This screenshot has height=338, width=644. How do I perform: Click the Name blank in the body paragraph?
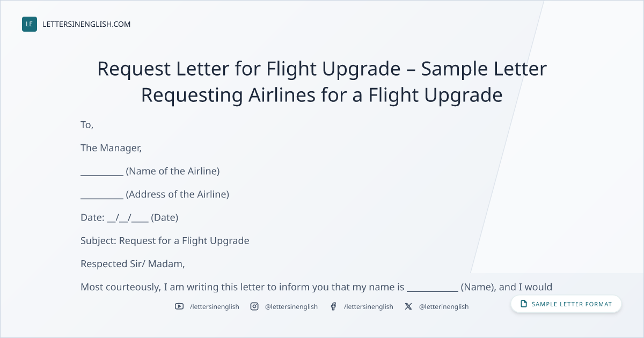click(433, 287)
